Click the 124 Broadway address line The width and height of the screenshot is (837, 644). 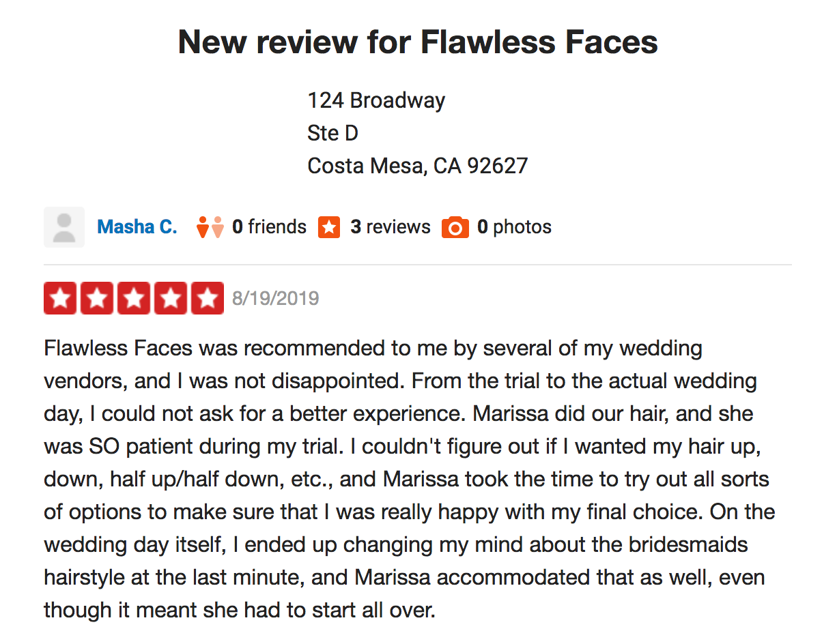pyautogui.click(x=376, y=101)
